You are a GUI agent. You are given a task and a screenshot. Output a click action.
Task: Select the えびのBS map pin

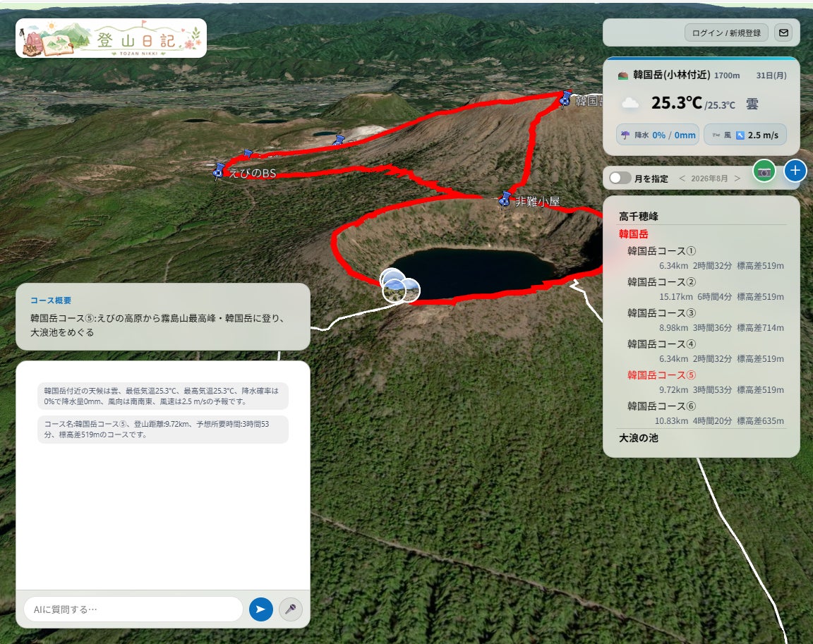[x=219, y=171]
